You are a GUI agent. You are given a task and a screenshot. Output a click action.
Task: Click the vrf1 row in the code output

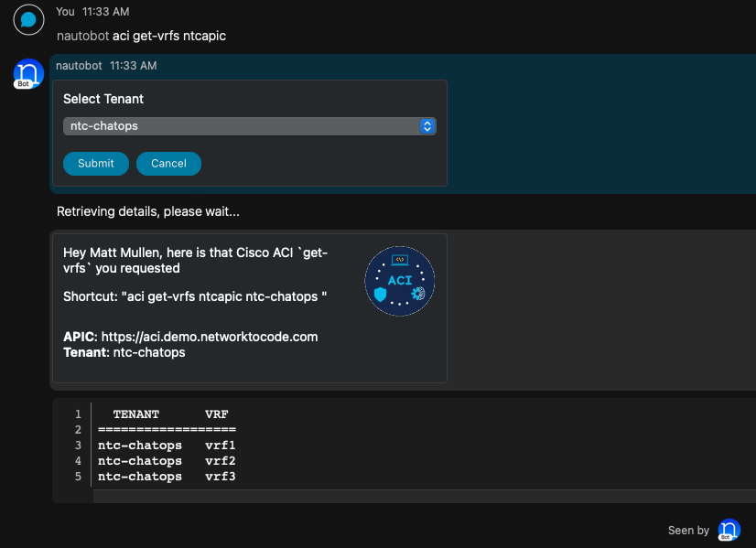pos(167,446)
